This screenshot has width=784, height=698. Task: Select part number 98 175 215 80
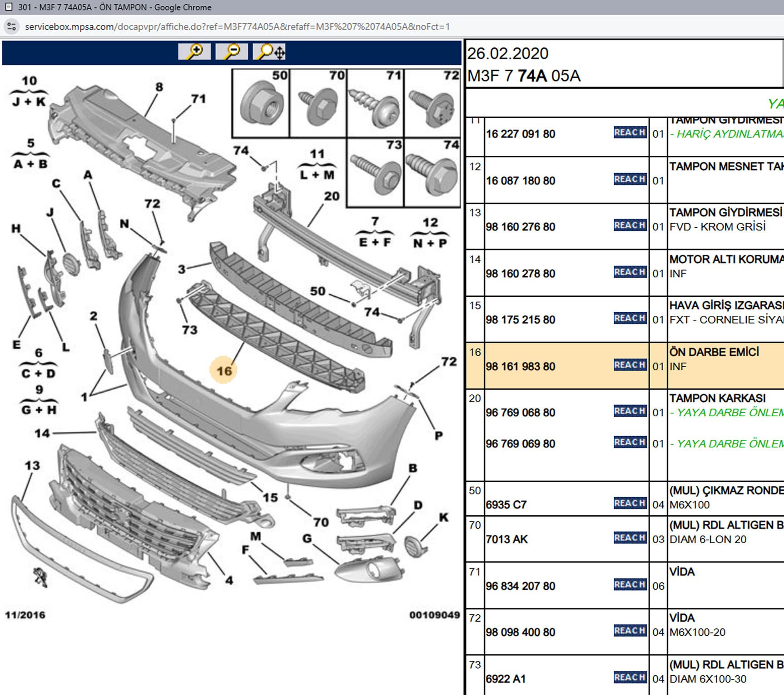click(521, 320)
